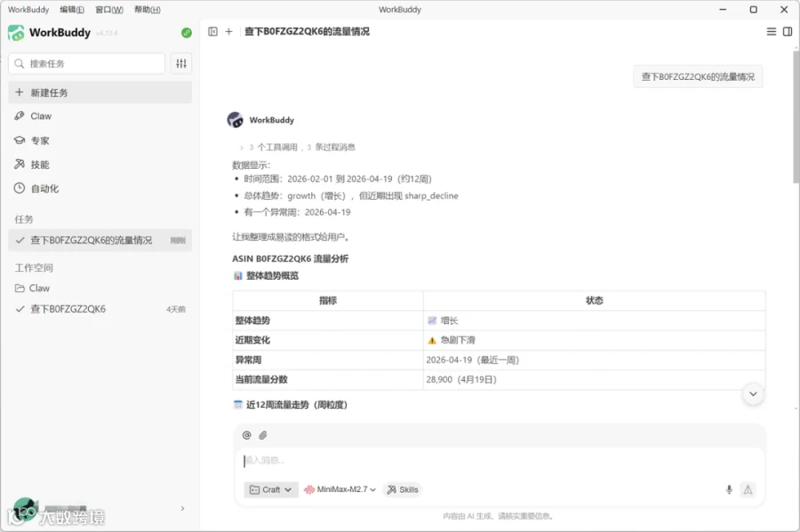Screen dimensions: 800x532
Task: Open the MiniMax-M2.7 model dropdown
Action: tap(340, 489)
